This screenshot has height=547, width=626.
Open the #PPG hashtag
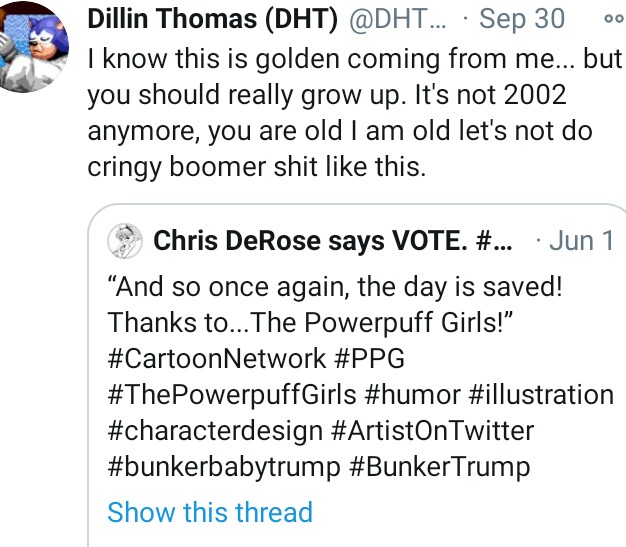point(370,358)
